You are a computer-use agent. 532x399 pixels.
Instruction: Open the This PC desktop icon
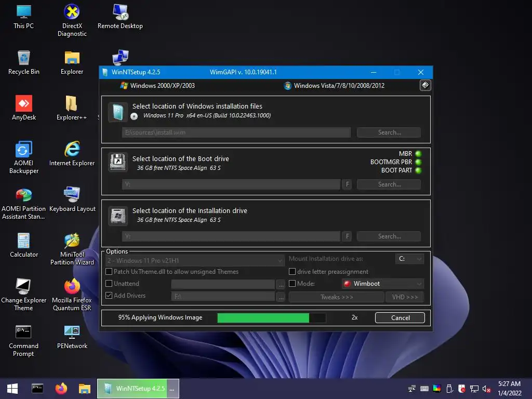point(23,17)
